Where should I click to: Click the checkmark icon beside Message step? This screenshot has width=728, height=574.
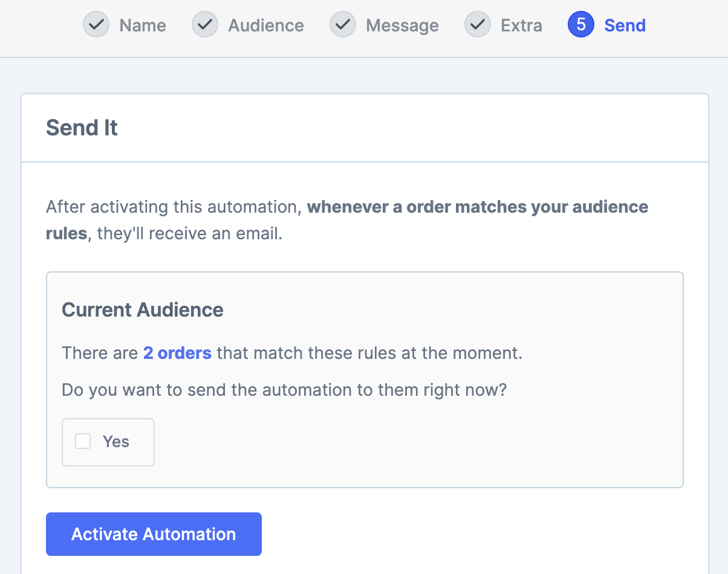pos(343,25)
